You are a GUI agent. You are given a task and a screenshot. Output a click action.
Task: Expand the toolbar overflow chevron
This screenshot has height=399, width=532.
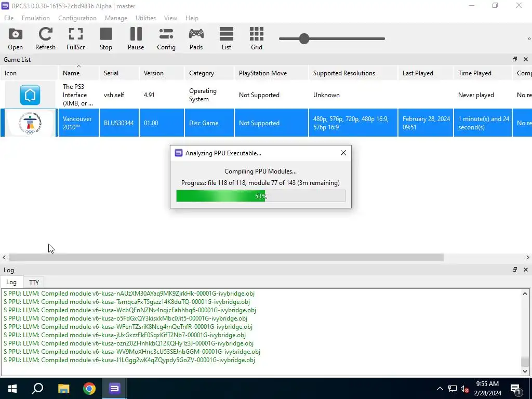tap(528, 38)
